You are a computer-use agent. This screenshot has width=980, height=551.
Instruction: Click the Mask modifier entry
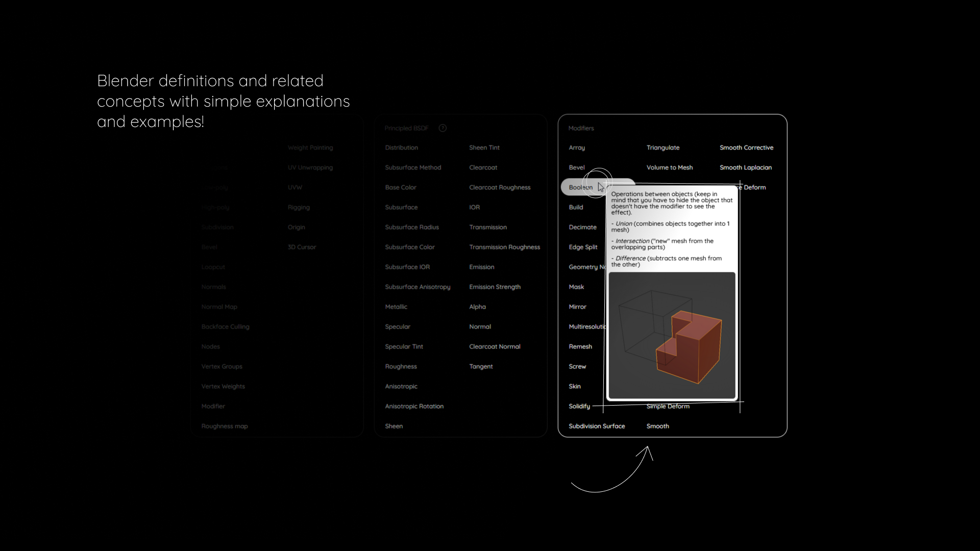click(x=576, y=287)
